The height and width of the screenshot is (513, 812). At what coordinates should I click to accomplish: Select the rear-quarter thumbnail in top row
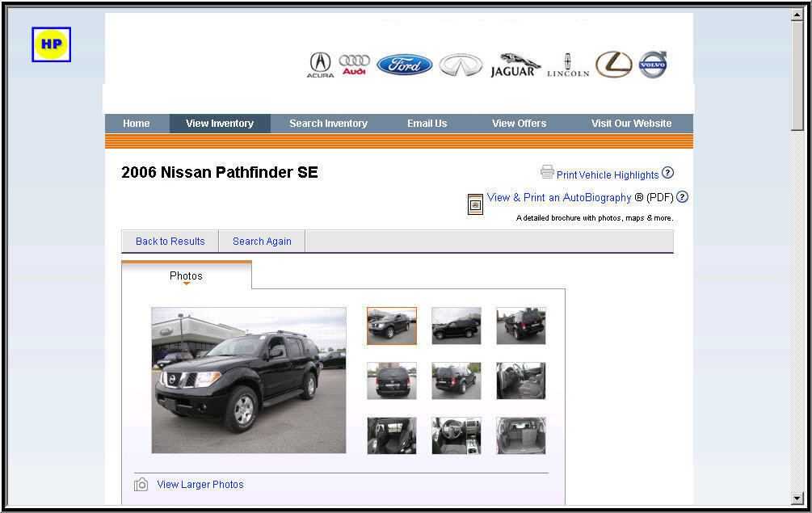521,326
